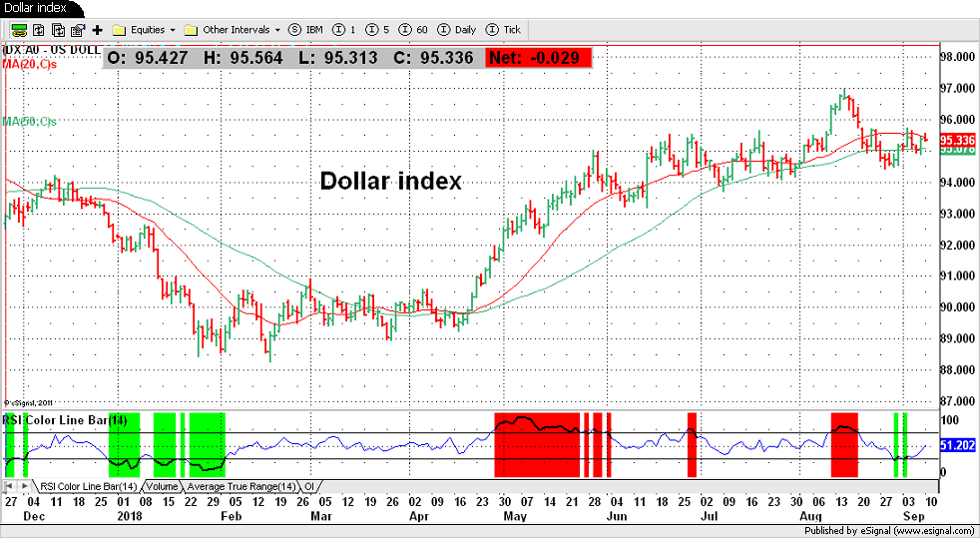Click the MA(20,C)s red study label
This screenshot has height=538, width=980.
pos(28,66)
